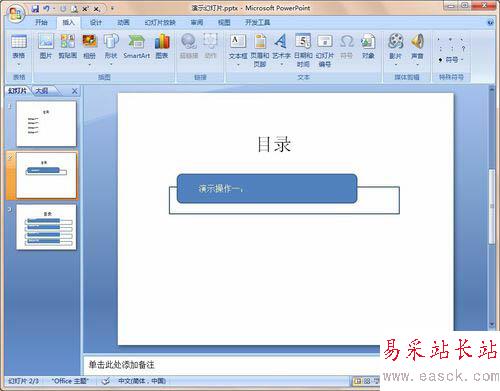Expand the 相册 dropdown arrow
500x391 pixels.
tap(89, 65)
